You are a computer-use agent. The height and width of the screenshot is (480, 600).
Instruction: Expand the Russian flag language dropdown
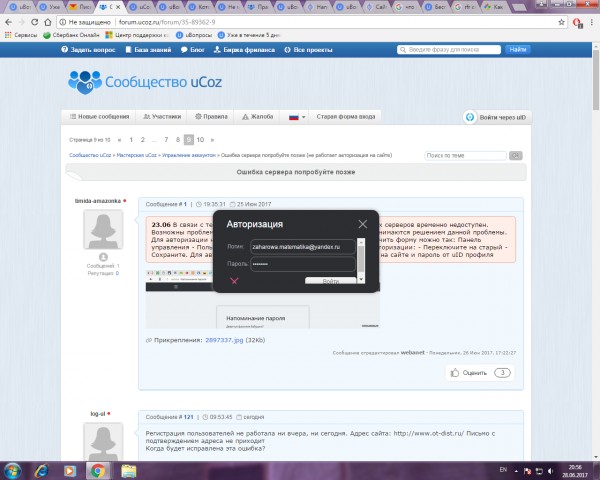[x=297, y=117]
